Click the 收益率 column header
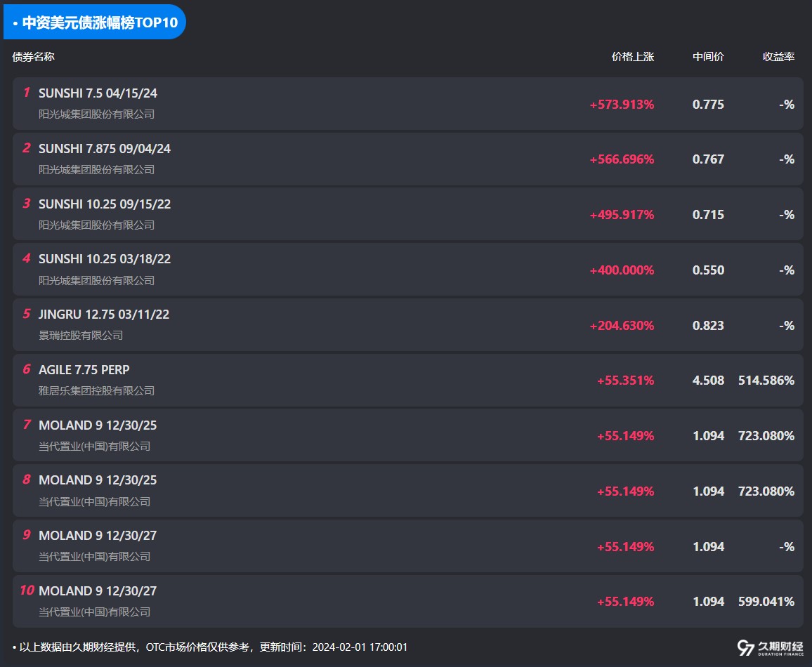 click(778, 57)
